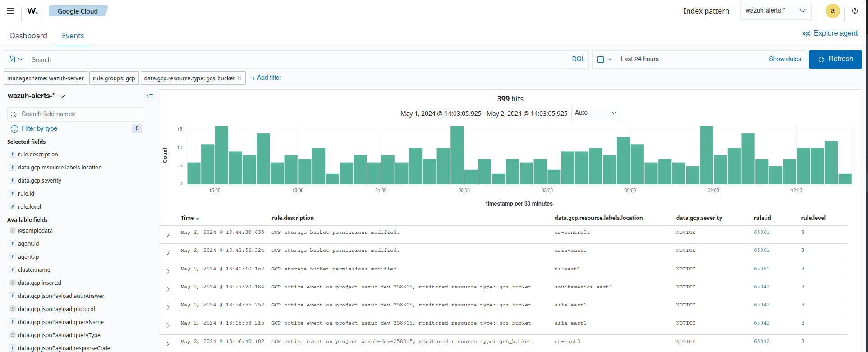Collapse the fields sidebar panel
Image resolution: width=868 pixels, height=352 pixels.
[150, 96]
